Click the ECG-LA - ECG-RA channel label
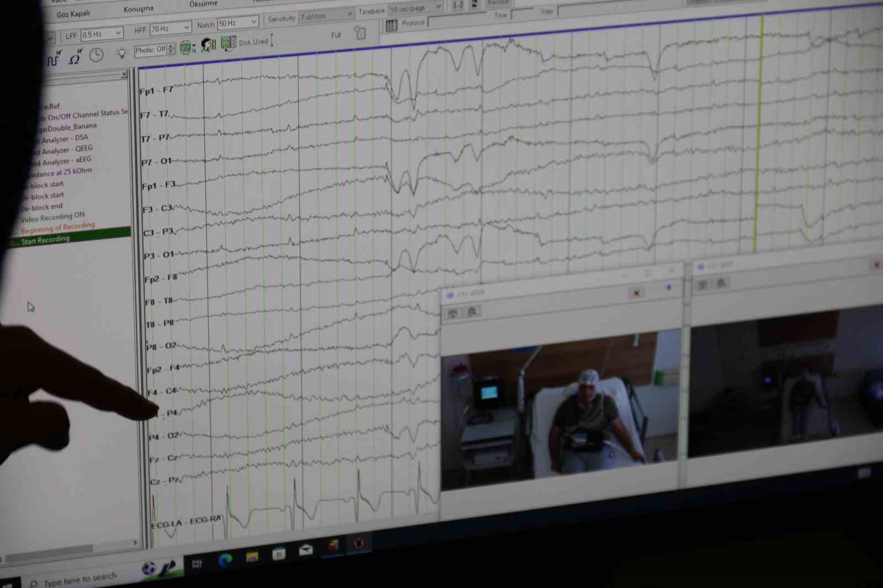 pos(186,522)
